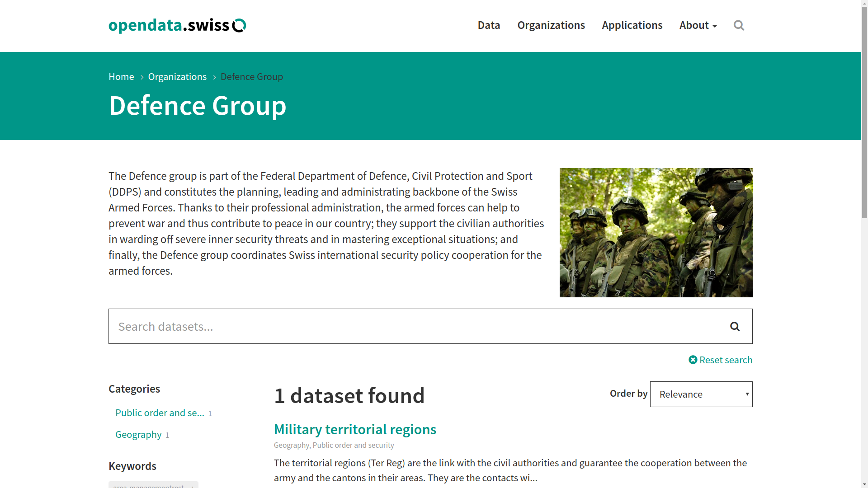868x488 pixels.
Task: Open the Applications navigation item
Action: pyautogui.click(x=632, y=25)
